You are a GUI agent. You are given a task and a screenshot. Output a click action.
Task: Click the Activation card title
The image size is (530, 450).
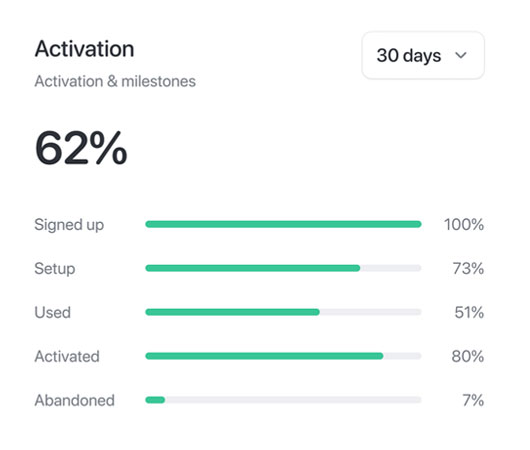85,49
